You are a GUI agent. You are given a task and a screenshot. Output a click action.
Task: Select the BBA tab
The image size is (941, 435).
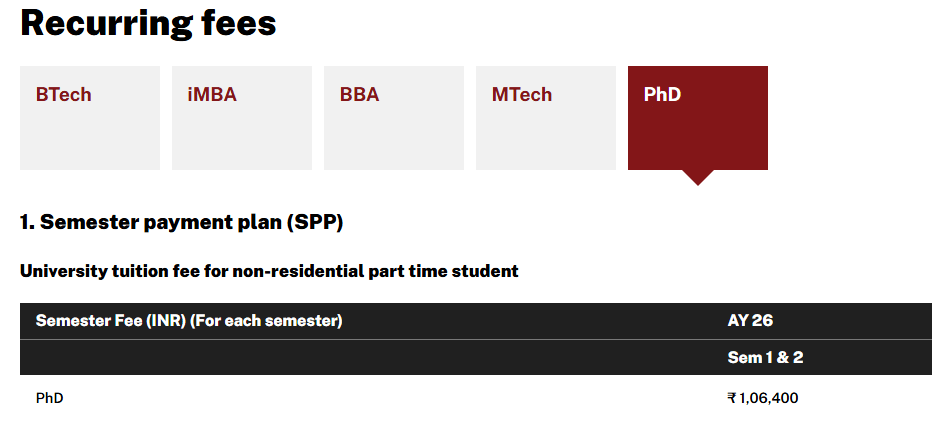393,117
